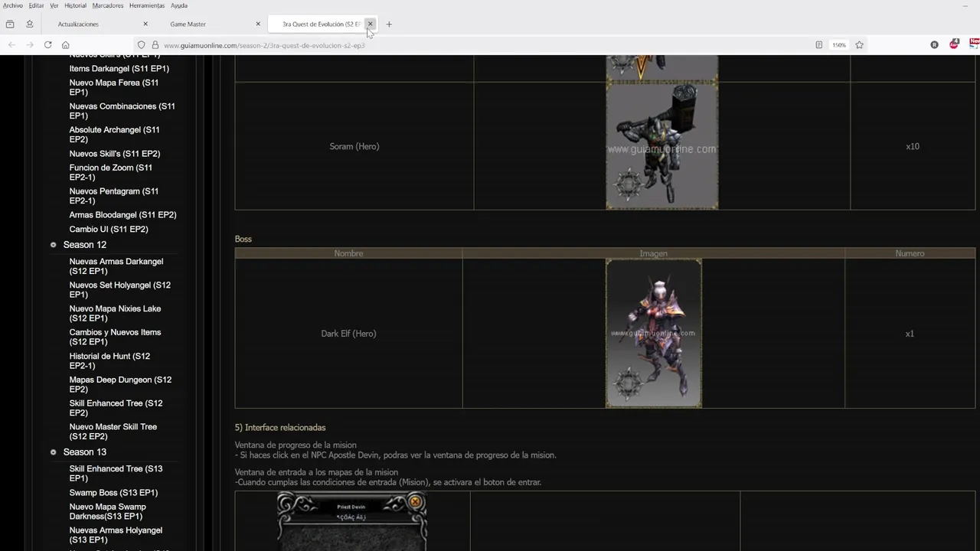Open Nuevo Mapa Swamp Darkness link
Screen dimensions: 980x551
click(x=108, y=511)
